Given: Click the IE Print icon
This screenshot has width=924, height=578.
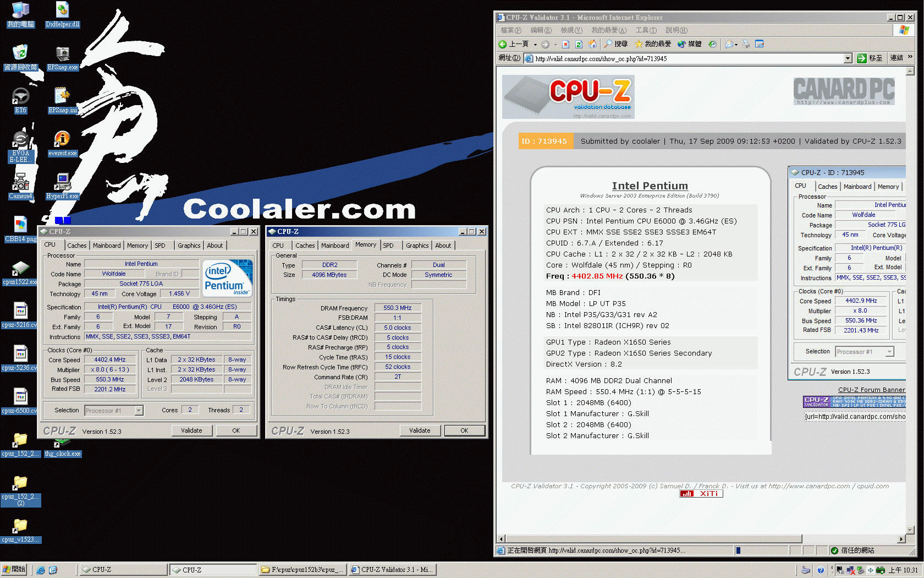Looking at the screenshot, I should [x=746, y=44].
